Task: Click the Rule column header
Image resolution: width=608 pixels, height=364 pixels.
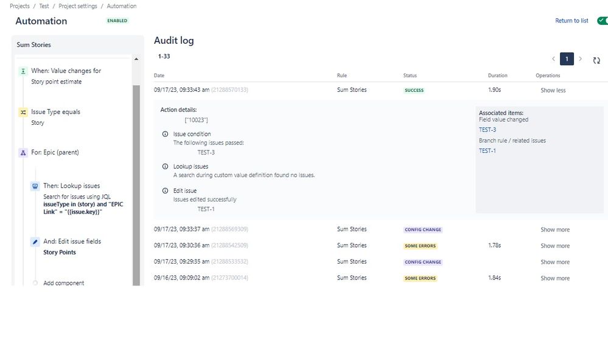Action: [x=341, y=75]
